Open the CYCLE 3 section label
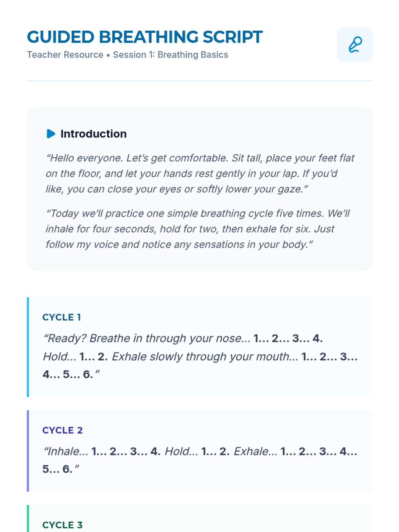The width and height of the screenshot is (399, 532). [x=62, y=525]
